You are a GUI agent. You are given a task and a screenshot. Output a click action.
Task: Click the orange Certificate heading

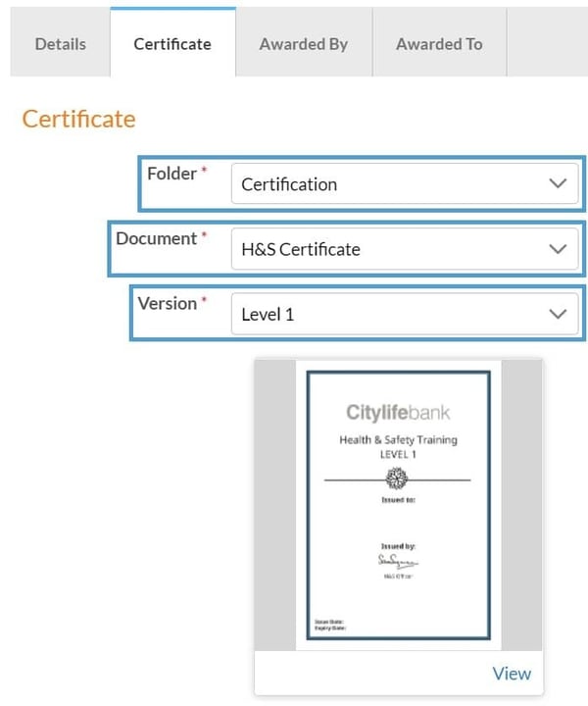point(78,120)
